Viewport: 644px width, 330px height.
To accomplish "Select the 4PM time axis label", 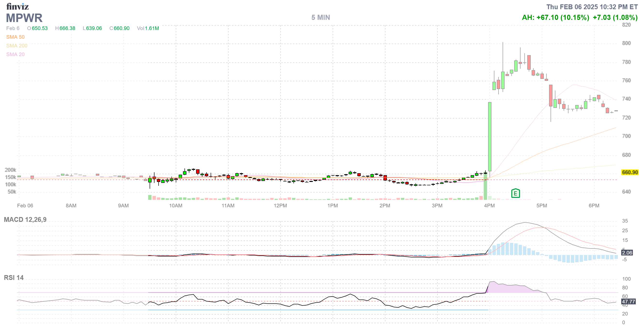I will pyautogui.click(x=489, y=206).
